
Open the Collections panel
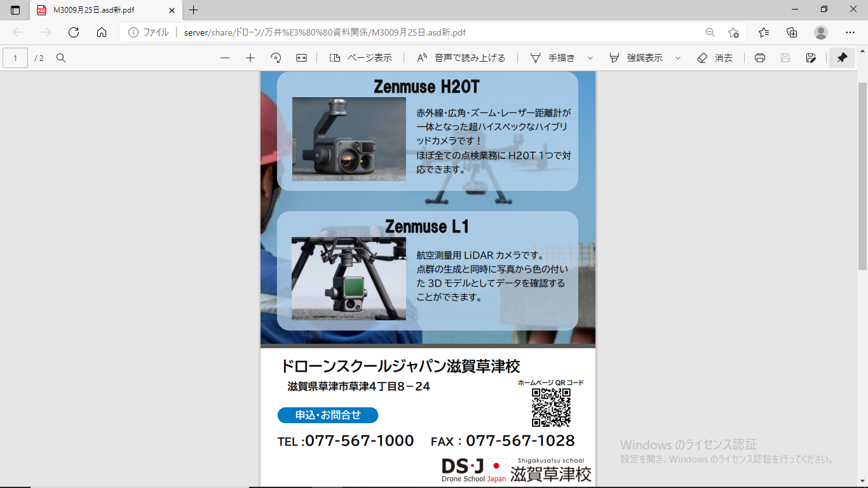pos(792,32)
